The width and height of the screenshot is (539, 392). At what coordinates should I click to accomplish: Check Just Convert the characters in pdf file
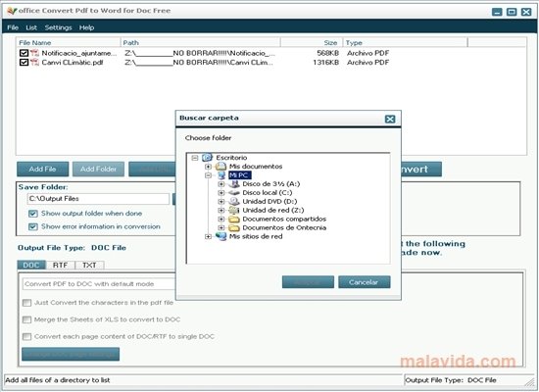tap(26, 303)
